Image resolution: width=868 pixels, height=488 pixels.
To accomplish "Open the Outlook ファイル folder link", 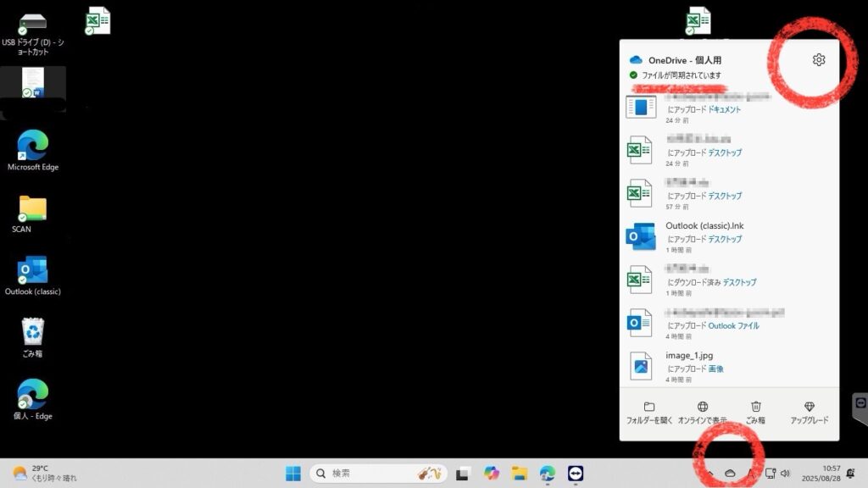I will (733, 325).
